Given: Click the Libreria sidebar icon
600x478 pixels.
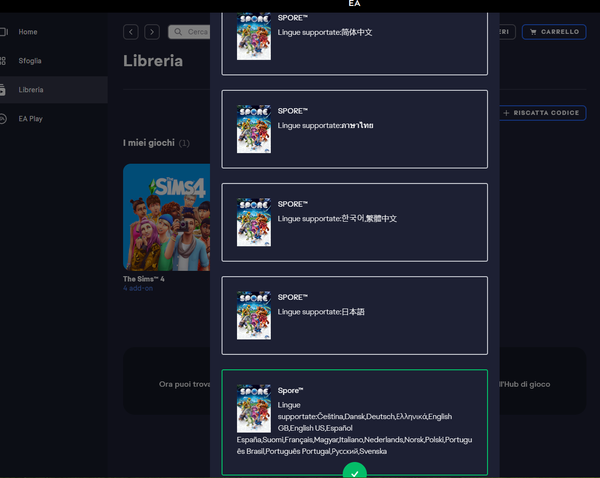Looking at the screenshot, I should coord(3,90).
